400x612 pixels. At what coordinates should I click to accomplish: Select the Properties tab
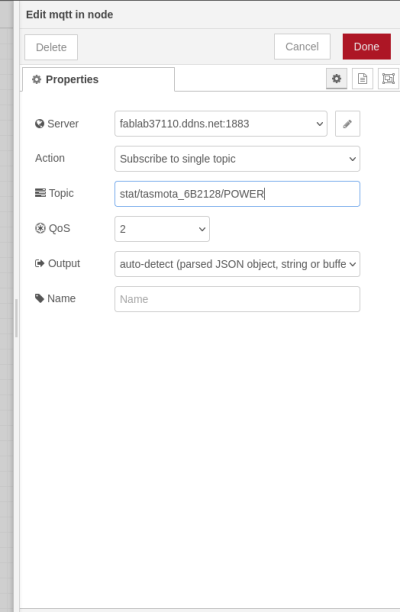coord(98,79)
